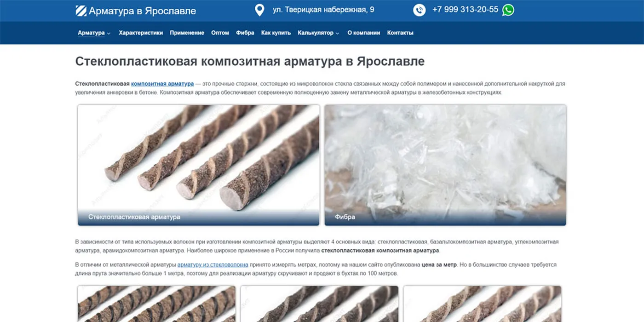Click the map pin location icon

259,10
